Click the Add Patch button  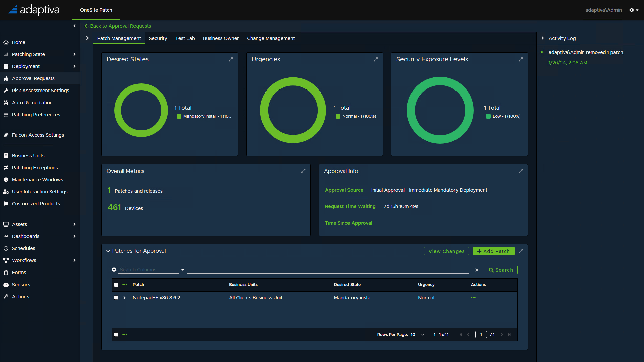493,251
